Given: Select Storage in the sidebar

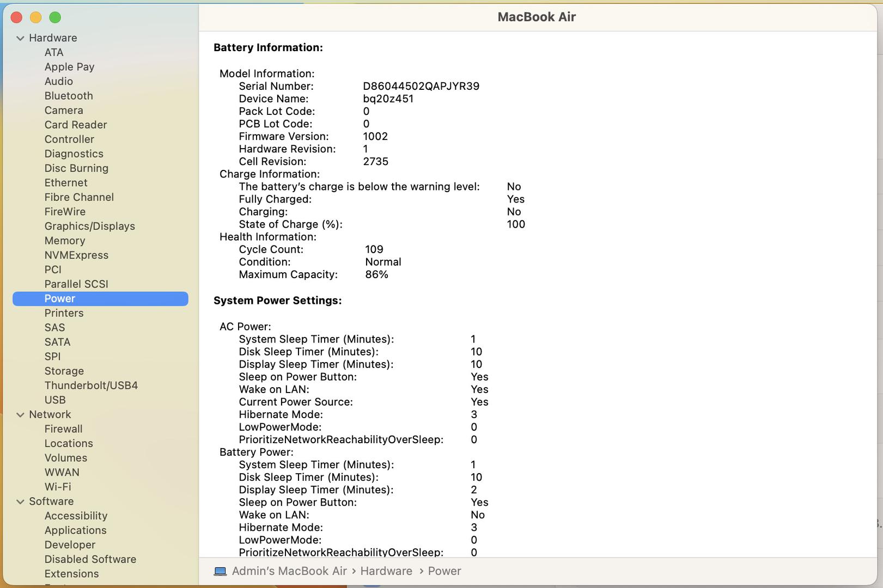Looking at the screenshot, I should 64,371.
